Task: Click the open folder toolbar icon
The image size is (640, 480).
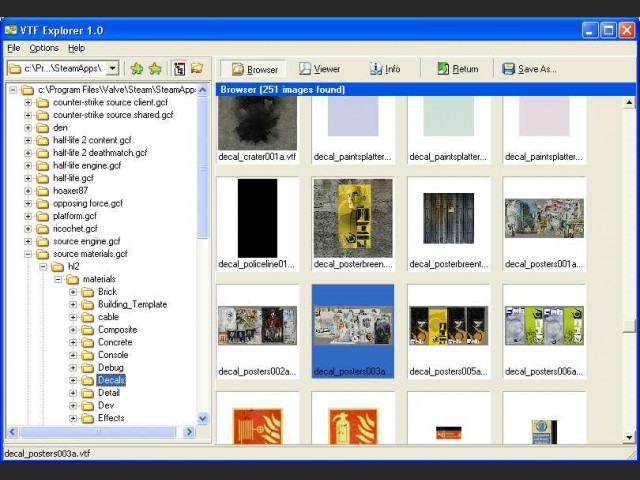Action: 197,68
